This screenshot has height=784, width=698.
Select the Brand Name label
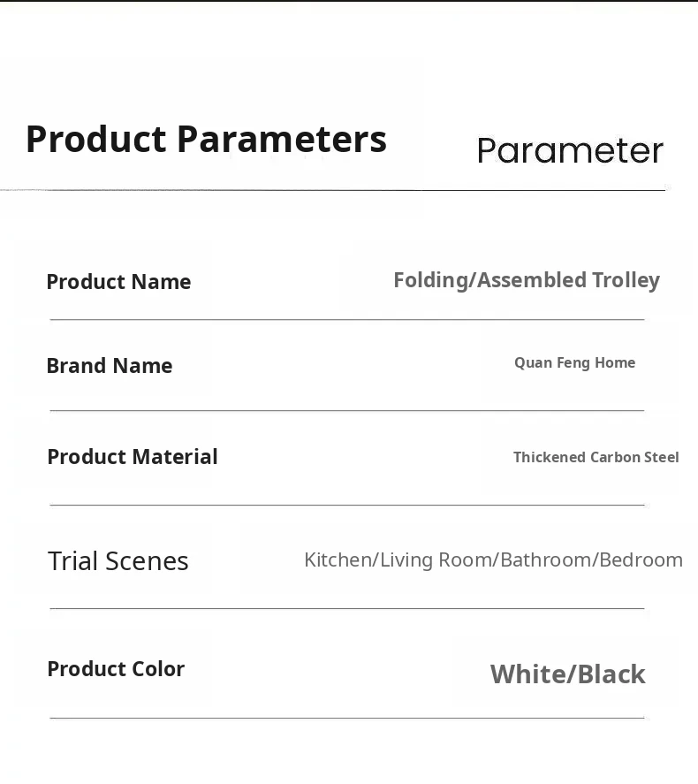pos(110,366)
